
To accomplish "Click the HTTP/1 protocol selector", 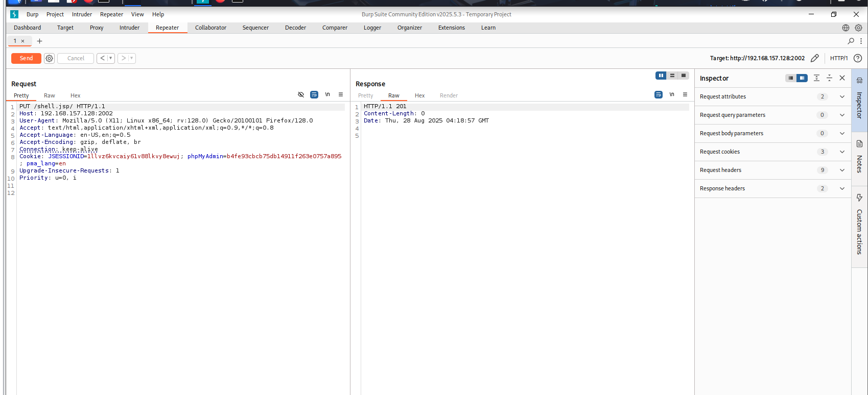I will click(839, 58).
